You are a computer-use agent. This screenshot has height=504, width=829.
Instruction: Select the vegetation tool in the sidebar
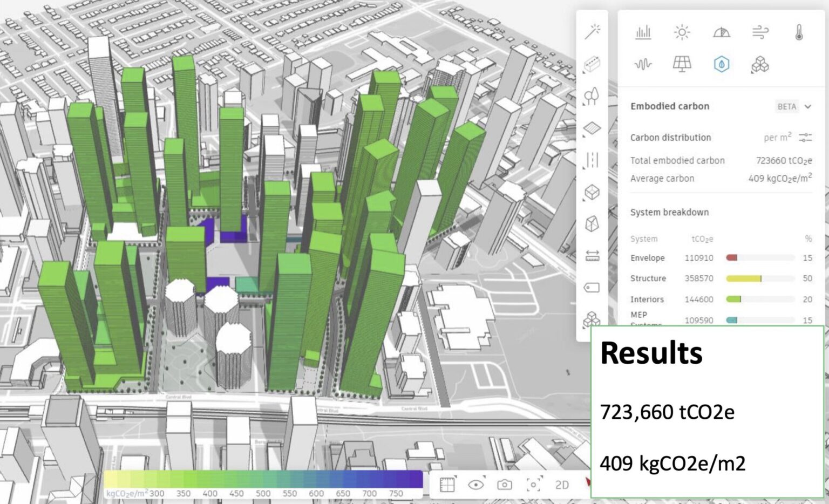pyautogui.click(x=592, y=96)
